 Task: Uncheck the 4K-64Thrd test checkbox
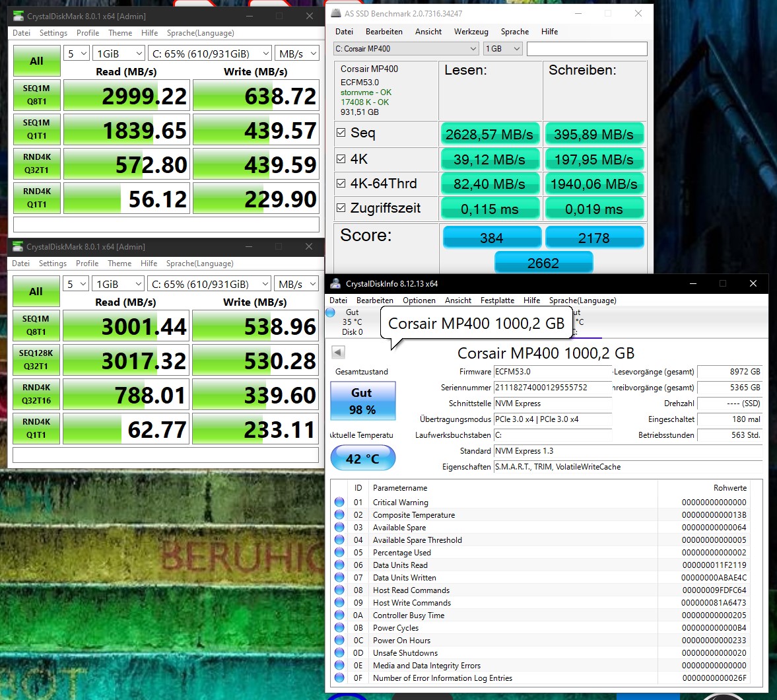point(341,183)
